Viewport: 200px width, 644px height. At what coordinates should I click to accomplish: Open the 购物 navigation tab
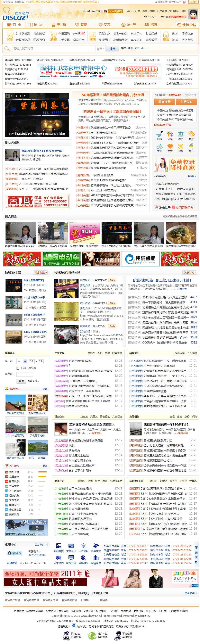(x=59, y=25)
